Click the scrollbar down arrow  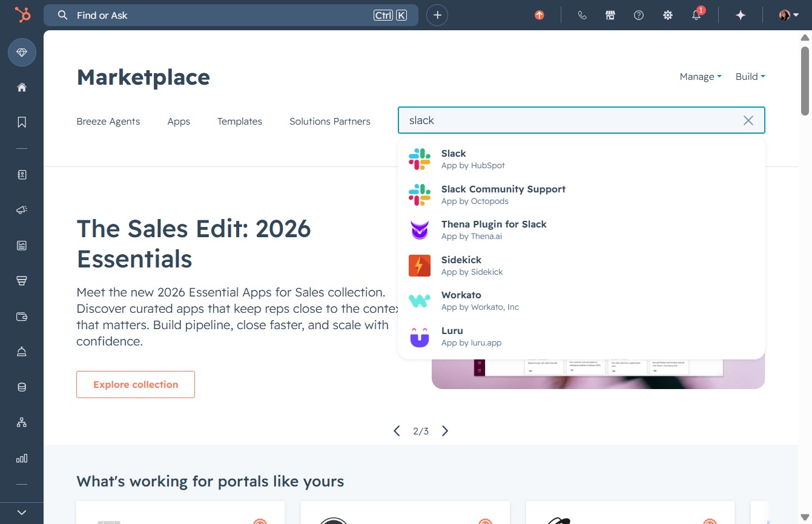[805, 519]
